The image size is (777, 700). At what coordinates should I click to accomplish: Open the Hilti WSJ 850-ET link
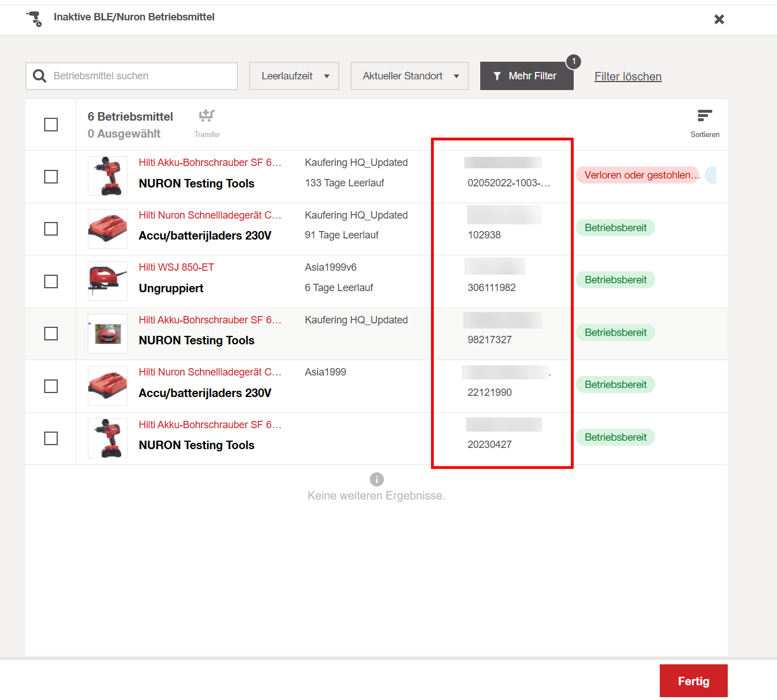point(176,267)
